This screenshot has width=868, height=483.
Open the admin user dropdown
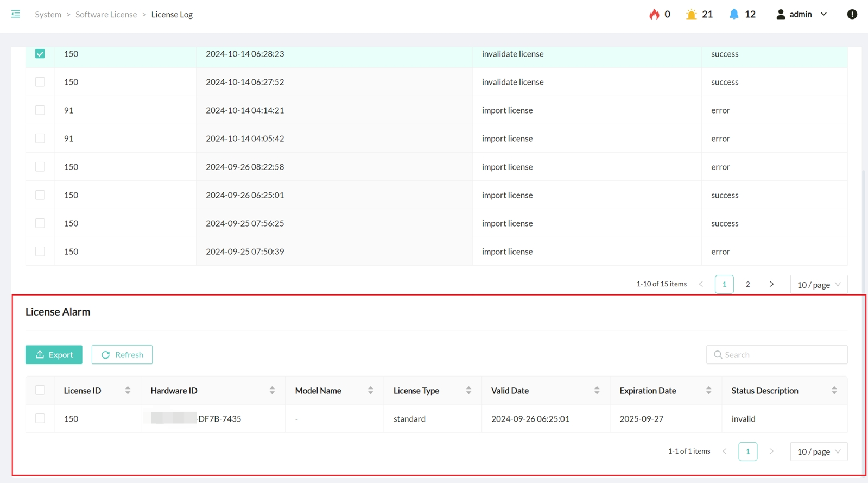[802, 14]
